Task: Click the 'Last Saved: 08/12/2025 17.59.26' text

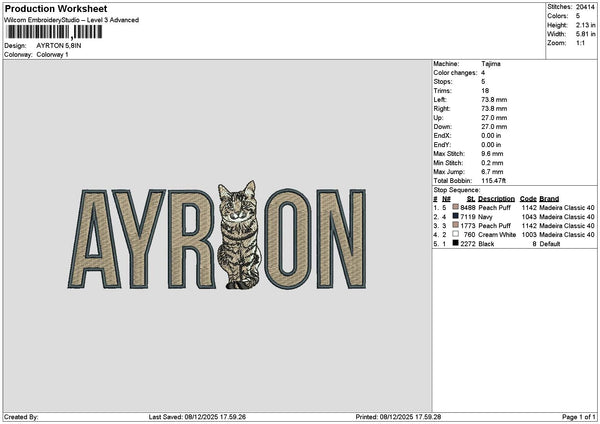Action: (x=197, y=417)
